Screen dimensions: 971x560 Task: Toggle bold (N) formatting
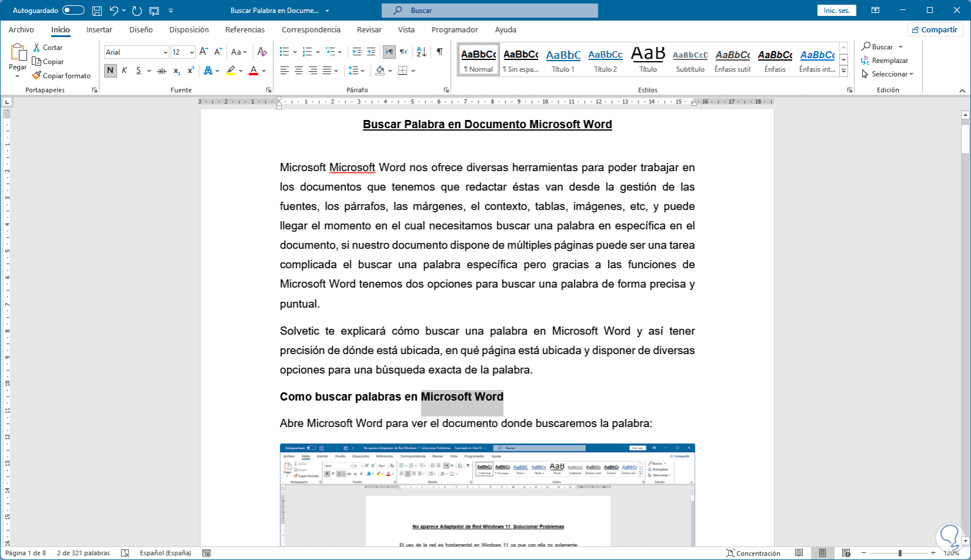pyautogui.click(x=110, y=71)
